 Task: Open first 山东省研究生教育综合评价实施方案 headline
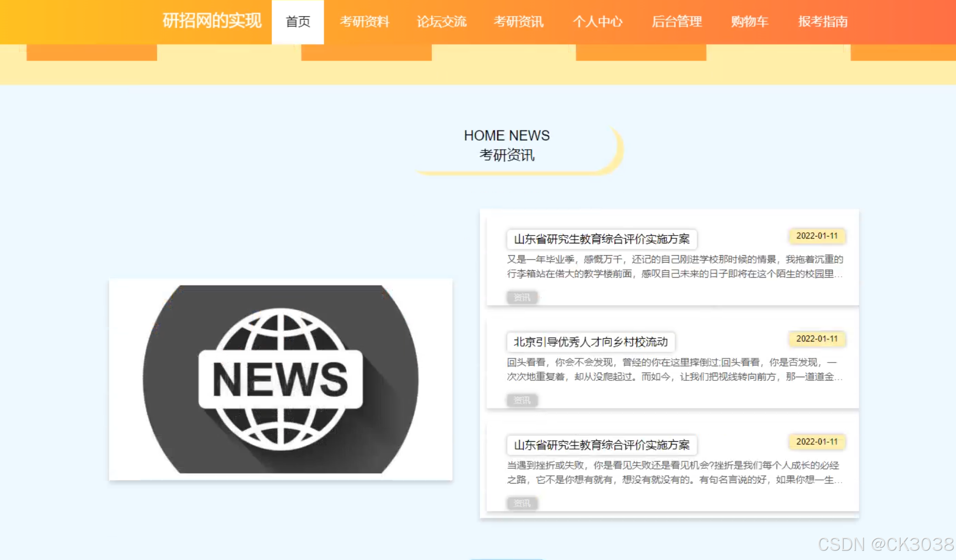(601, 239)
